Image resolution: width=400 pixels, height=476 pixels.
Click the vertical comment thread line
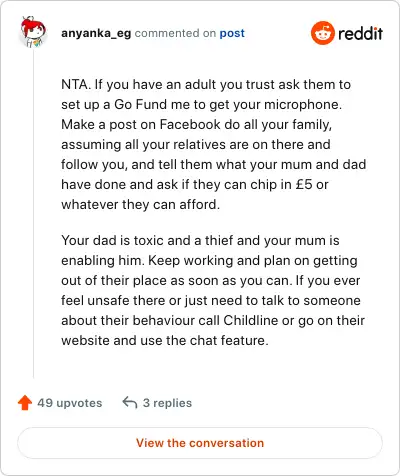[x=33, y=213]
